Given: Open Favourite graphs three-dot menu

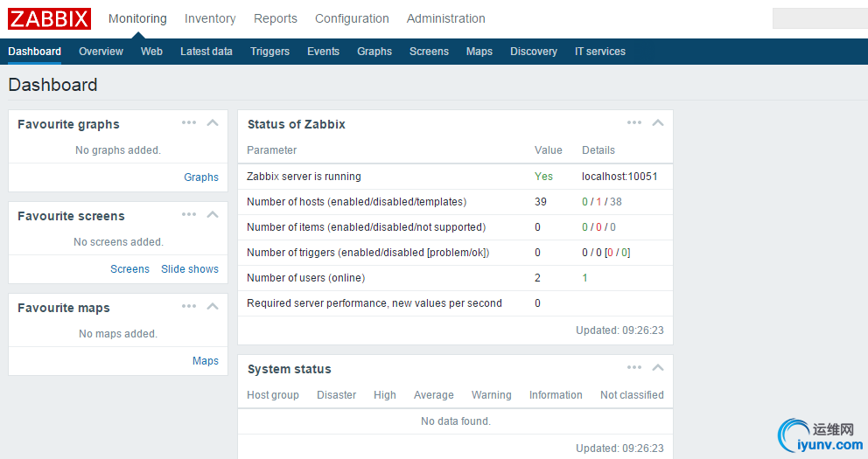Looking at the screenshot, I should point(189,122).
